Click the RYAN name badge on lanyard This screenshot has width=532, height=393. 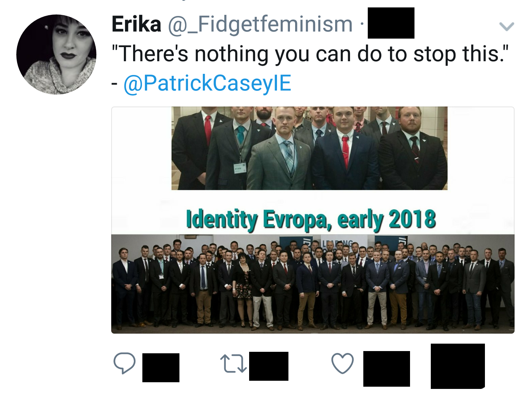point(239,168)
